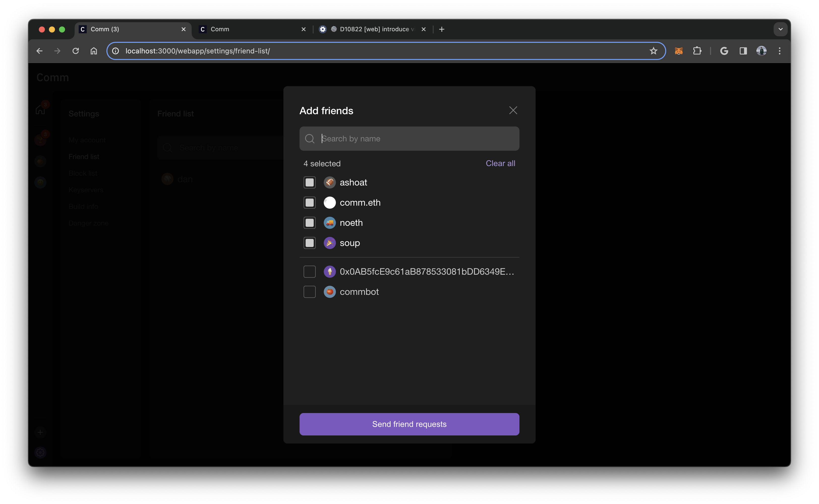The width and height of the screenshot is (819, 504).
Task: Go to browser home page
Action: (94, 51)
